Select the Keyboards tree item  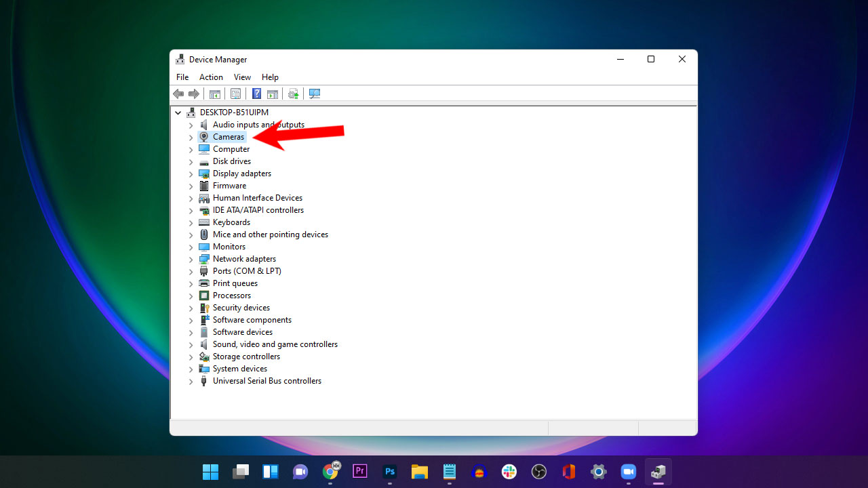232,222
